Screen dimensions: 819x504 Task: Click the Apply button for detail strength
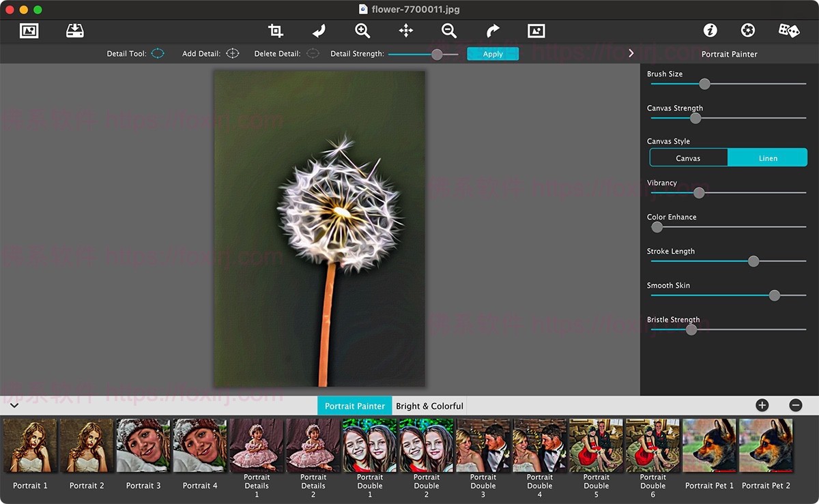point(493,53)
